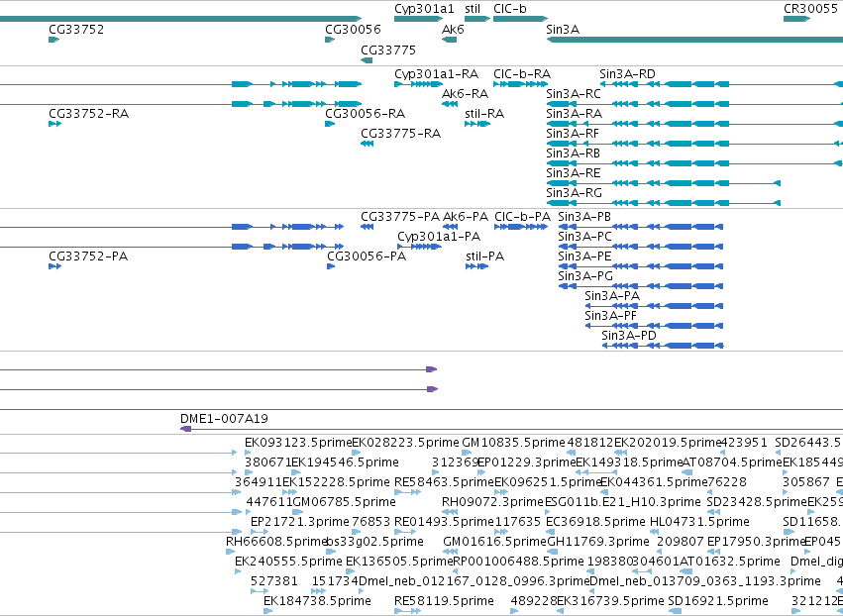Click the Sin3A-PB protein label

point(584,217)
